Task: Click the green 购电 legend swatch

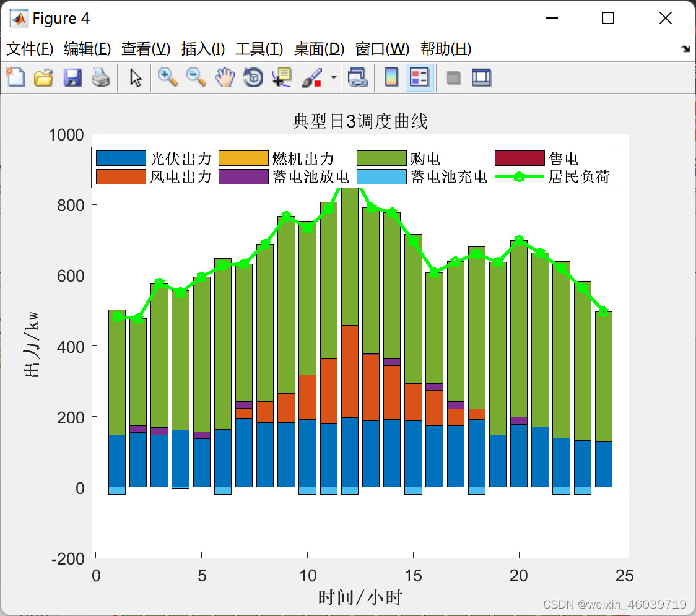Action: [x=381, y=158]
